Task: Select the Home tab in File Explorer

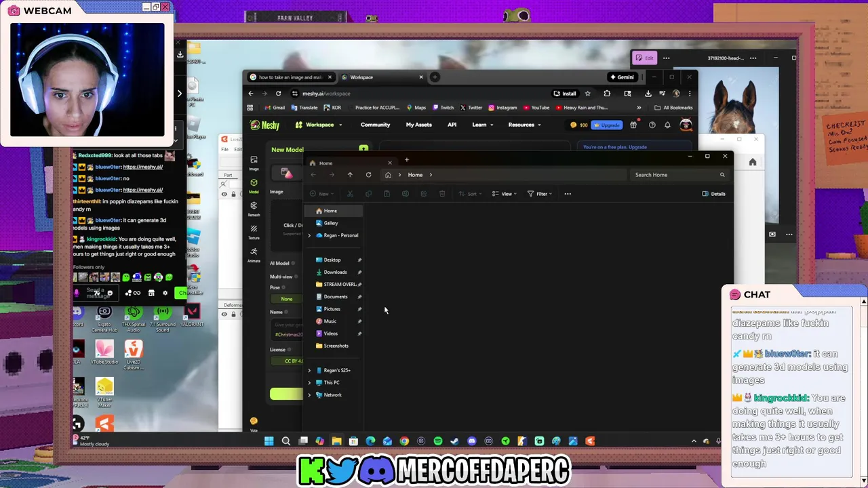Action: (351, 163)
